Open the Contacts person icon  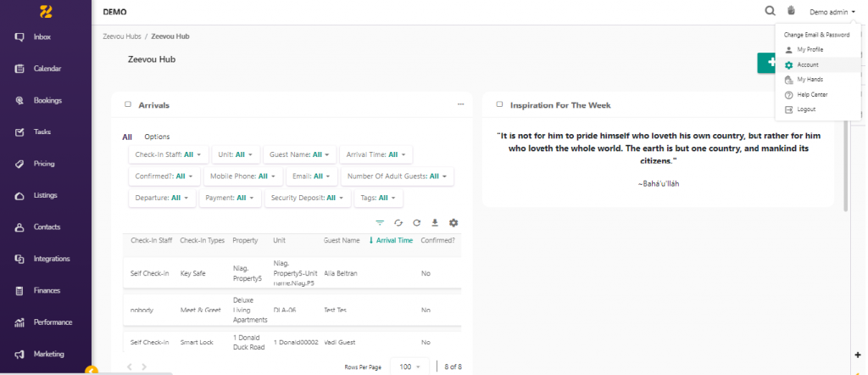[19, 227]
